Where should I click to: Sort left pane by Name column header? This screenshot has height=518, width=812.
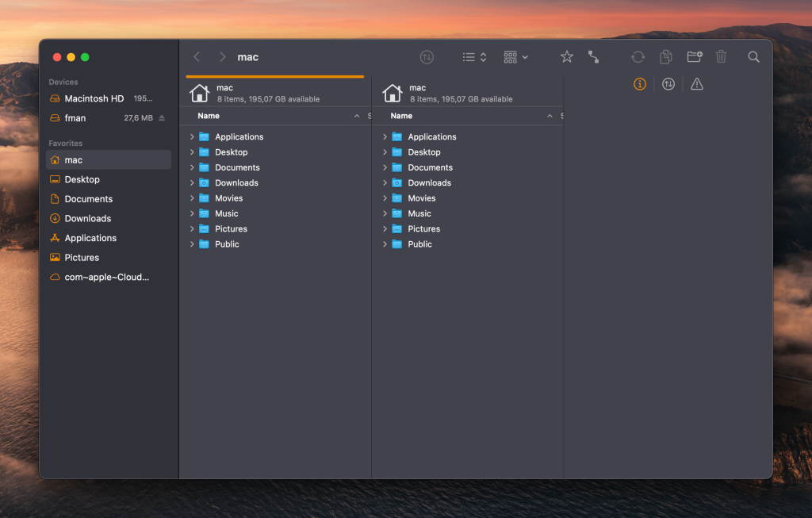tap(209, 116)
